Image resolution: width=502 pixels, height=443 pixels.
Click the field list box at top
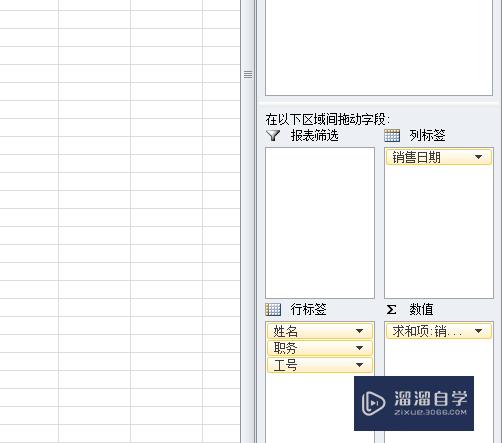click(x=379, y=48)
